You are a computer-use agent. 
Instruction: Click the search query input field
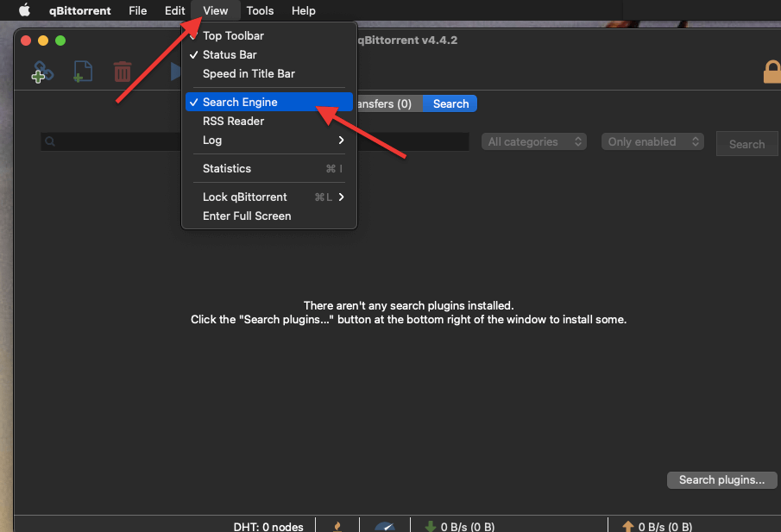tap(255, 141)
